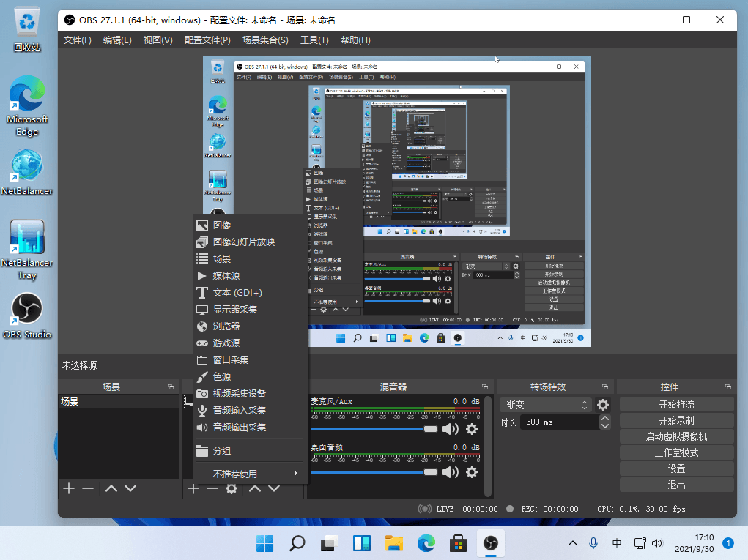This screenshot has width=748, height=560.
Task: Remove the selected scene with minus
Action: [x=88, y=488]
